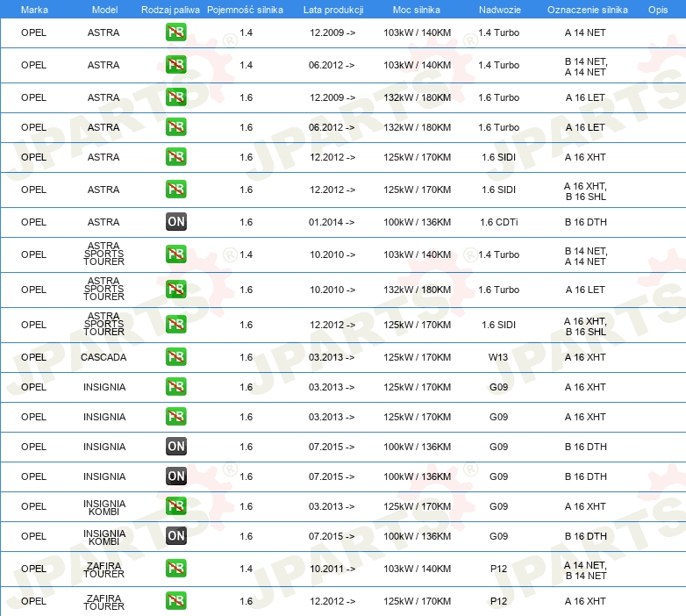Select P12 cell in Zafira Tourer 1.6 row
The width and height of the screenshot is (686, 616).
pos(498,601)
